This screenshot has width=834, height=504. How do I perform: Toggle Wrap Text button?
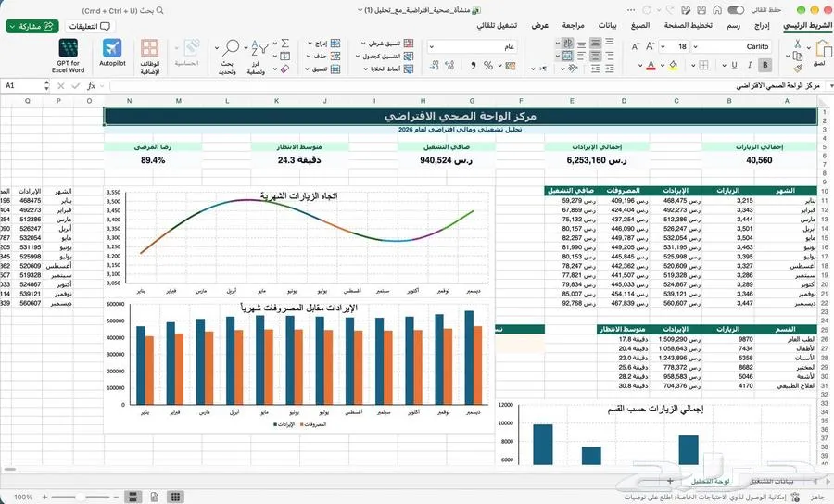point(567,43)
